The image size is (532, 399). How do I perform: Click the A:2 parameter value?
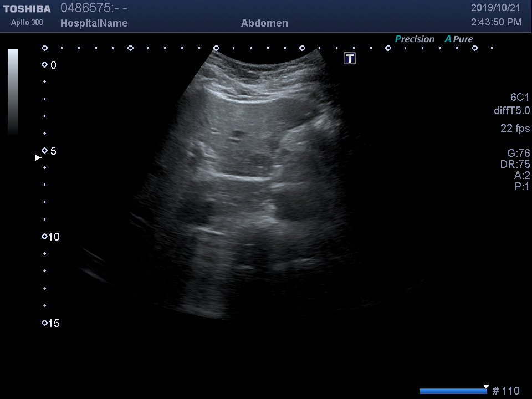click(x=521, y=176)
